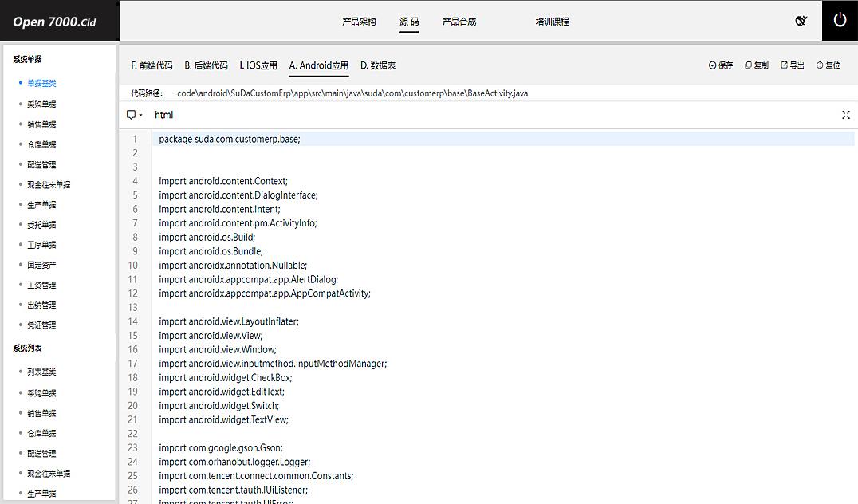Click the power logout icon
Image resolution: width=858 pixels, height=504 pixels.
click(x=840, y=20)
